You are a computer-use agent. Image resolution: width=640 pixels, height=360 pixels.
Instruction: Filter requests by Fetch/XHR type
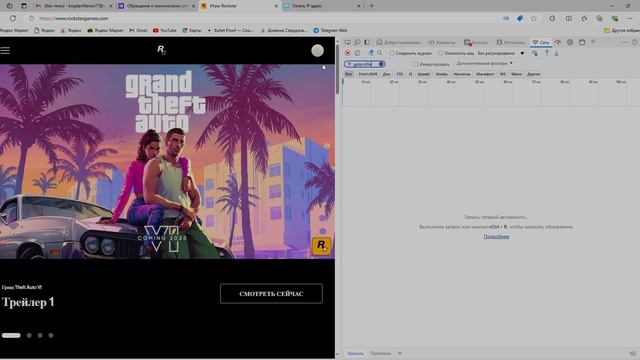368,74
